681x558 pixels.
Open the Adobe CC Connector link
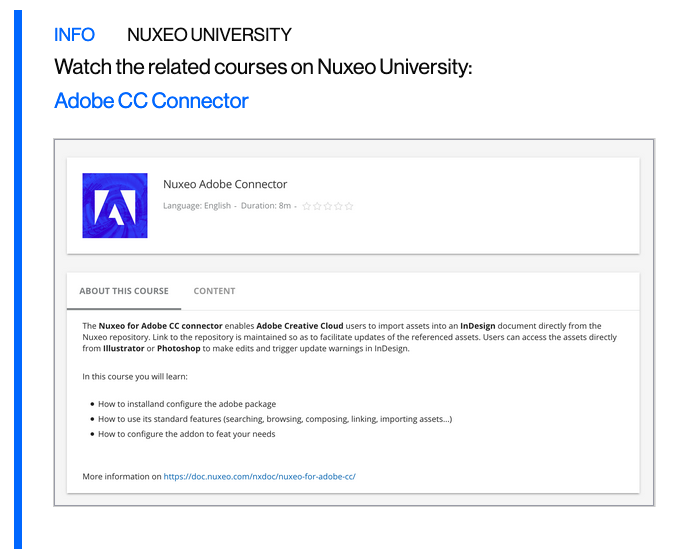pyautogui.click(x=151, y=101)
